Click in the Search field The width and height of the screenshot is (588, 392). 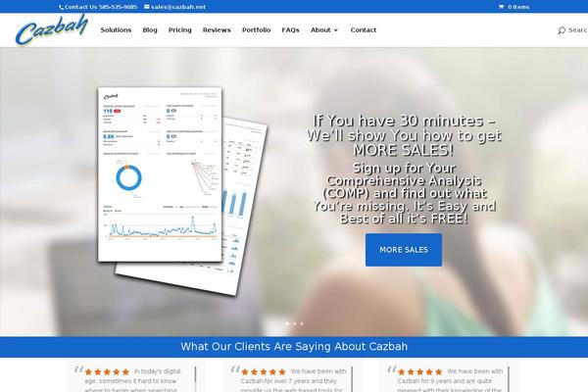[x=577, y=30]
